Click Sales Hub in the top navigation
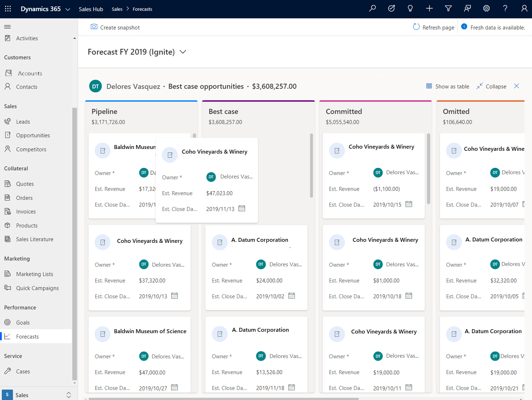Screen dimensions: 532x400 coord(91,9)
